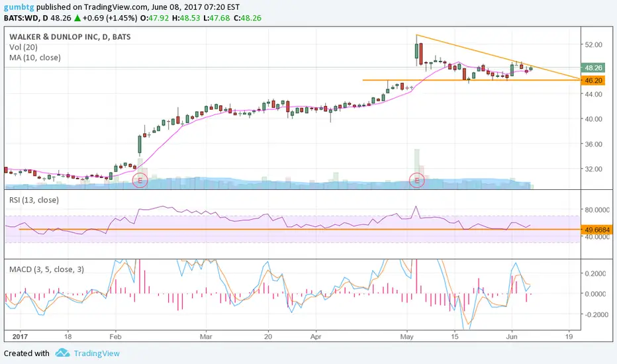Screen dimensions: 617x364
Task: Open the gumbtg author profile link
Action: tap(19, 7)
